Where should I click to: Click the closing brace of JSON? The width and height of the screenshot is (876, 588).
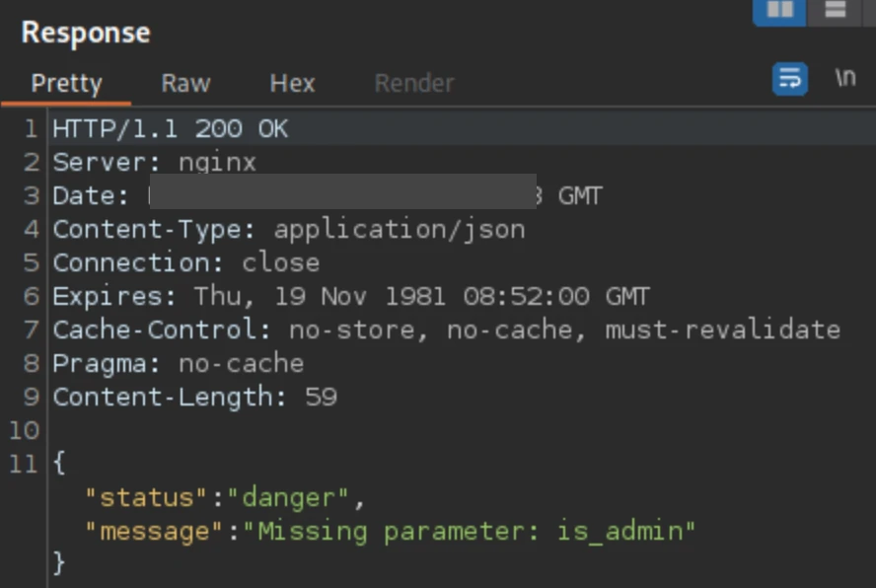pos(59,562)
